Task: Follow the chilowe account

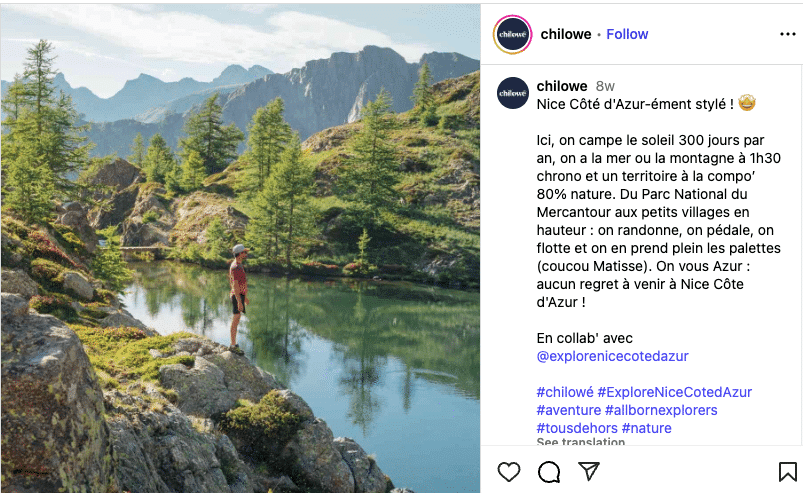Action: [x=627, y=34]
